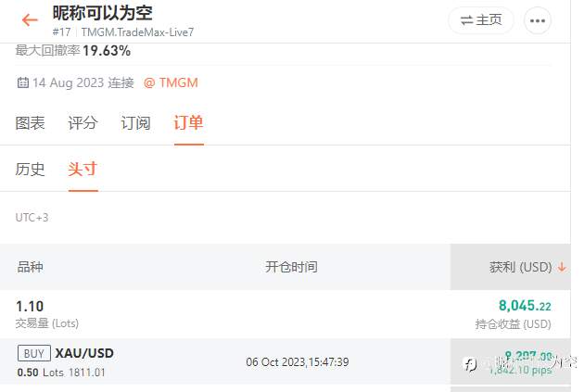Open the 历史 history sub-tab
The image size is (584, 392).
[x=31, y=170]
